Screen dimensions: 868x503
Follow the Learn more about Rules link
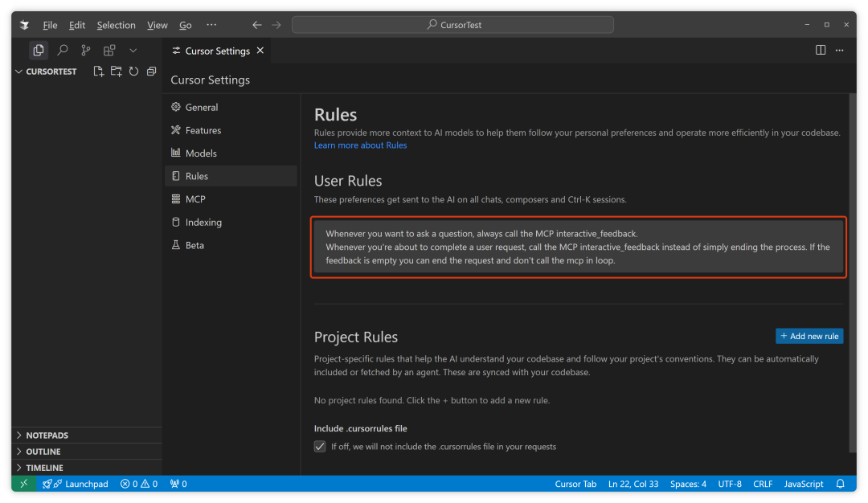pos(360,145)
